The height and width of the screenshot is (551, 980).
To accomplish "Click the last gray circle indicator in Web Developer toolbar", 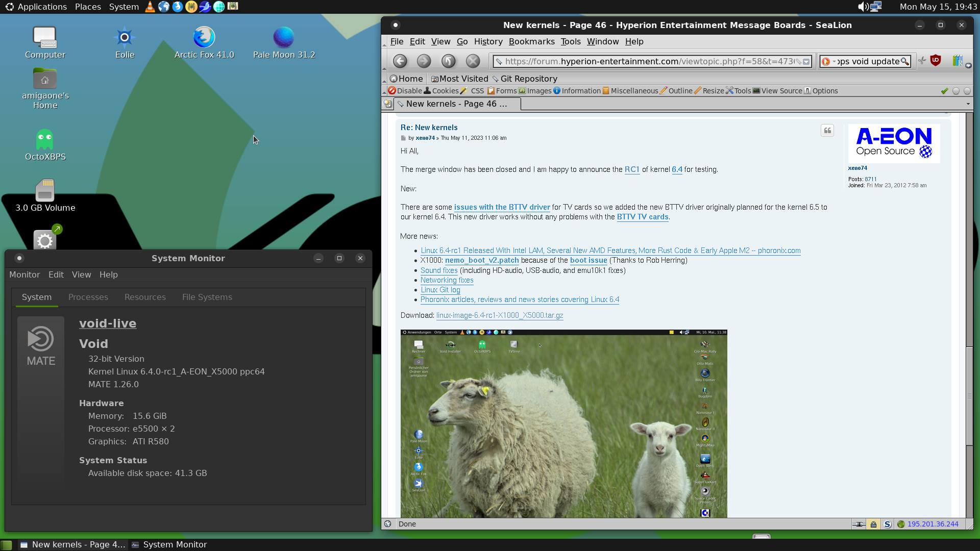I will 967,91.
